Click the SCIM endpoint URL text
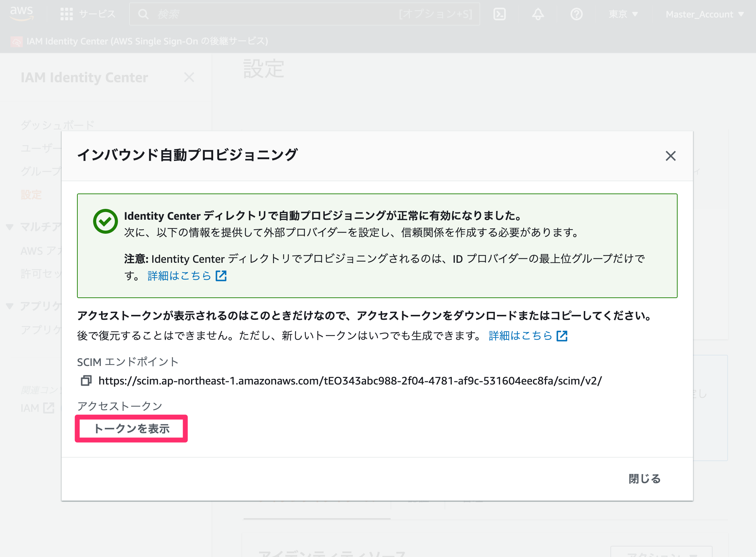Image resolution: width=756 pixels, height=557 pixels. point(350,381)
